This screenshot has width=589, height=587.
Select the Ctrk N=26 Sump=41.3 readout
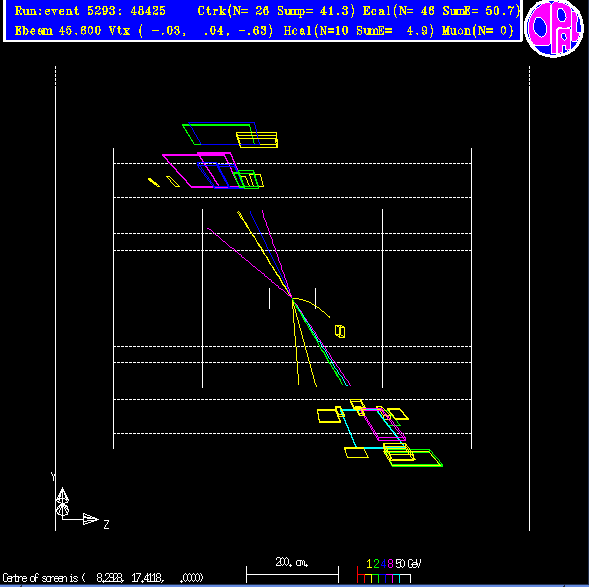276,11
